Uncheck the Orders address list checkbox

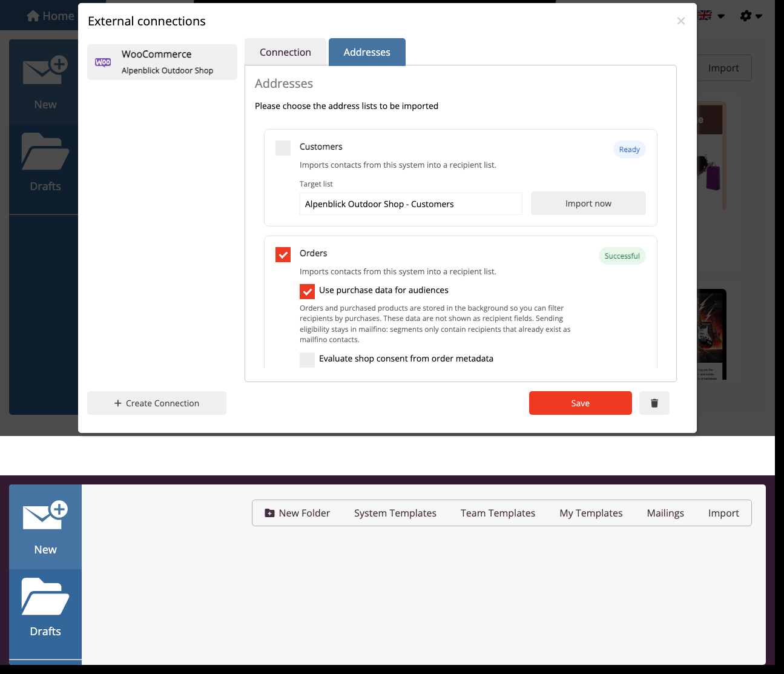click(x=283, y=254)
